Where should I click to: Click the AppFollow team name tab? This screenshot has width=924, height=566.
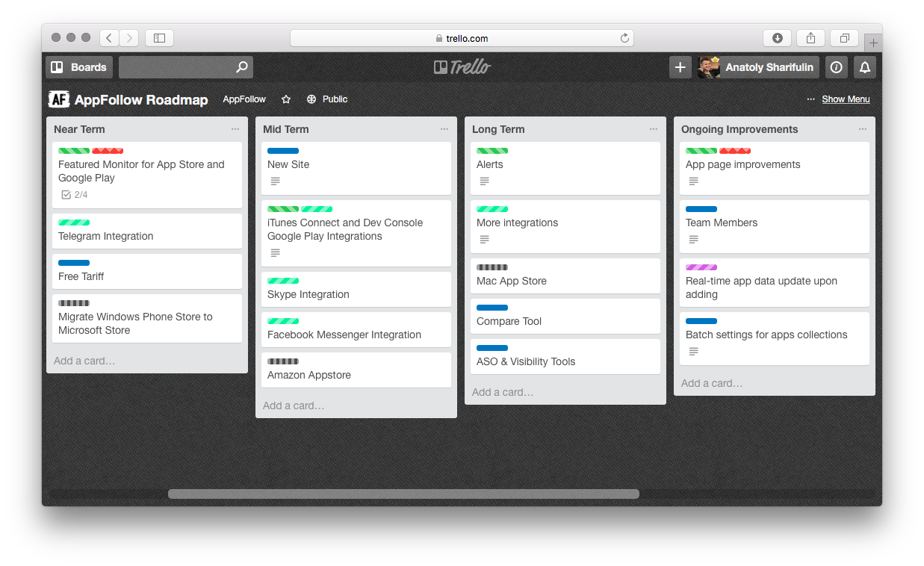pos(244,99)
